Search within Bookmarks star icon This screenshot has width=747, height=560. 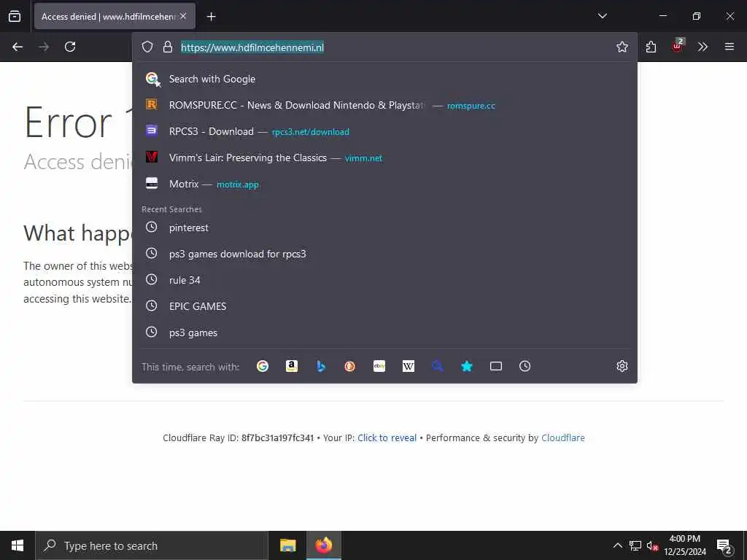pos(466,366)
